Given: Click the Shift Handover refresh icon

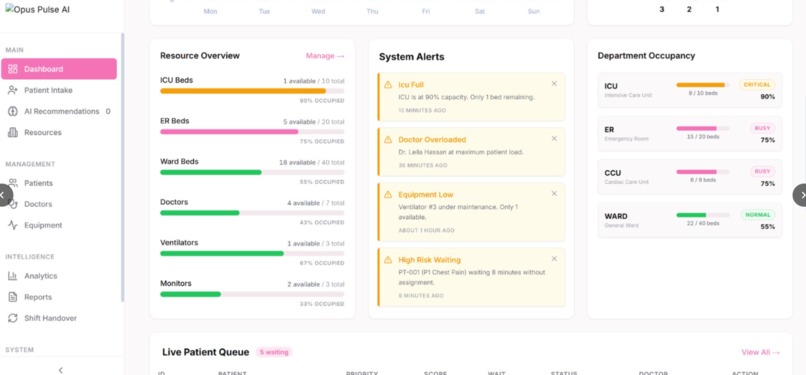Looking at the screenshot, I should pyautogui.click(x=13, y=318).
